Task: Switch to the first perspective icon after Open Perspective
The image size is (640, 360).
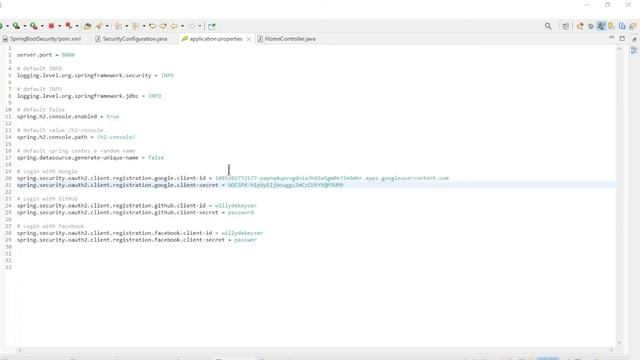Action: pos(580,26)
